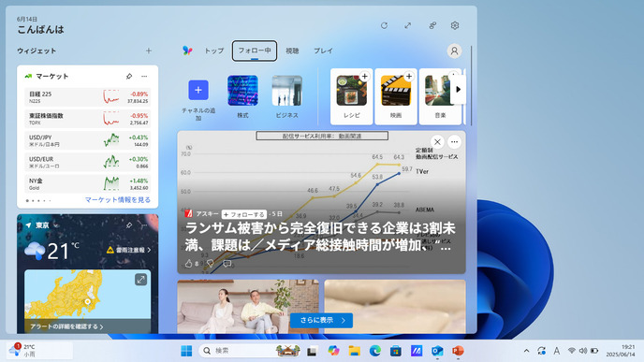Show next channel suggestions arrow
Screen dimensions: 644x362
pyautogui.click(x=459, y=90)
